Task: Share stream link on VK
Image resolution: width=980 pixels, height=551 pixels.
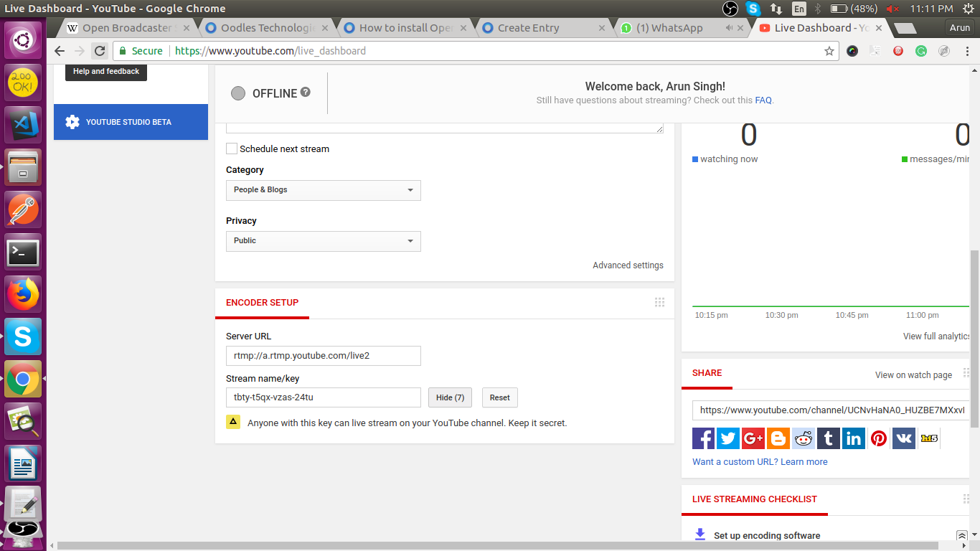Action: [904, 438]
